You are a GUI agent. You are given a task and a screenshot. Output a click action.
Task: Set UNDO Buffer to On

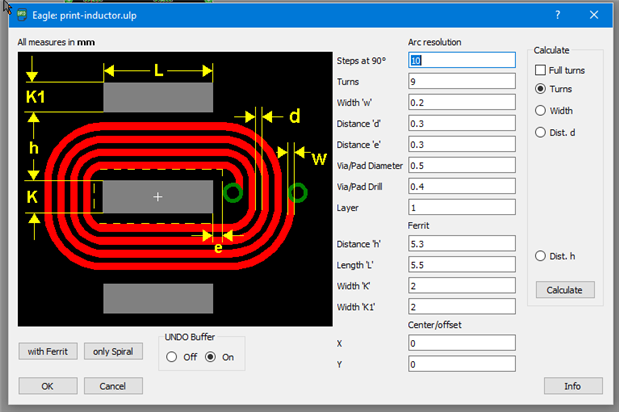(210, 357)
